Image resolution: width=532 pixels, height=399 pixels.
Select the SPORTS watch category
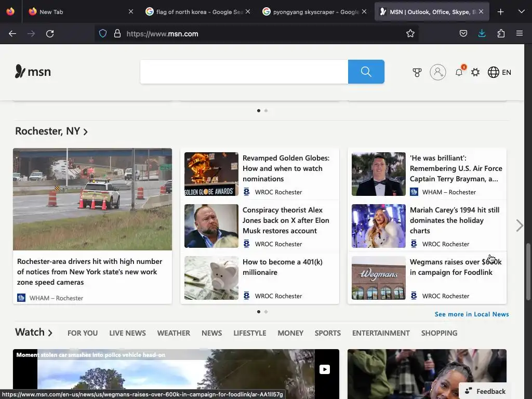click(328, 333)
